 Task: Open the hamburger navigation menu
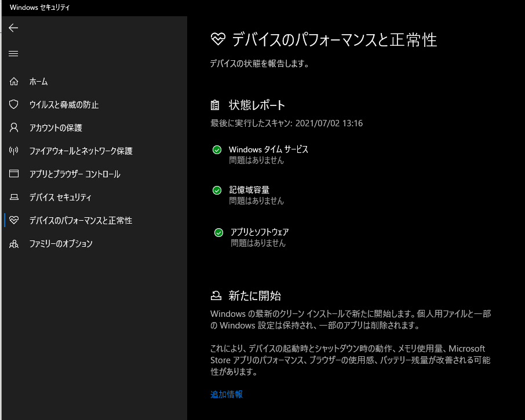[x=13, y=53]
